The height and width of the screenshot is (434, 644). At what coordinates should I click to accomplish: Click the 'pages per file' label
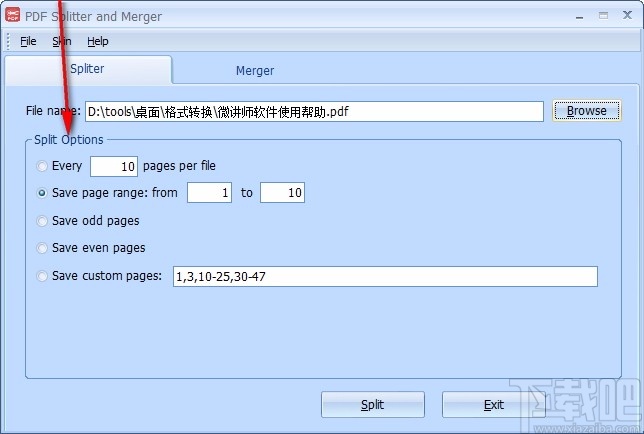179,166
